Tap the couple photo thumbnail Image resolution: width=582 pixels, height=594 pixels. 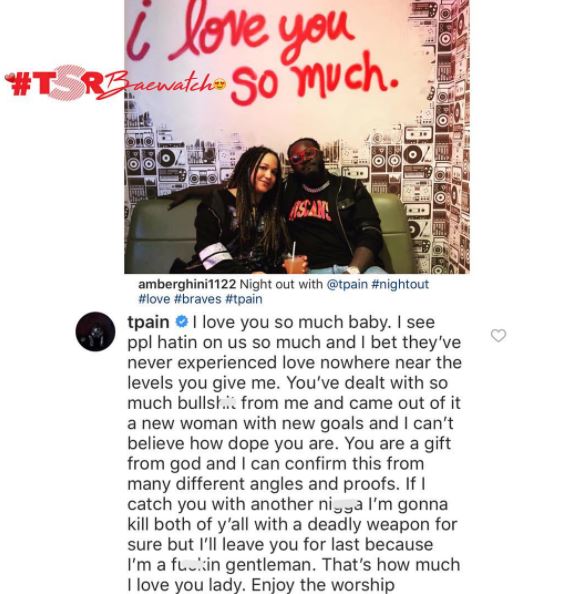tap(297, 137)
